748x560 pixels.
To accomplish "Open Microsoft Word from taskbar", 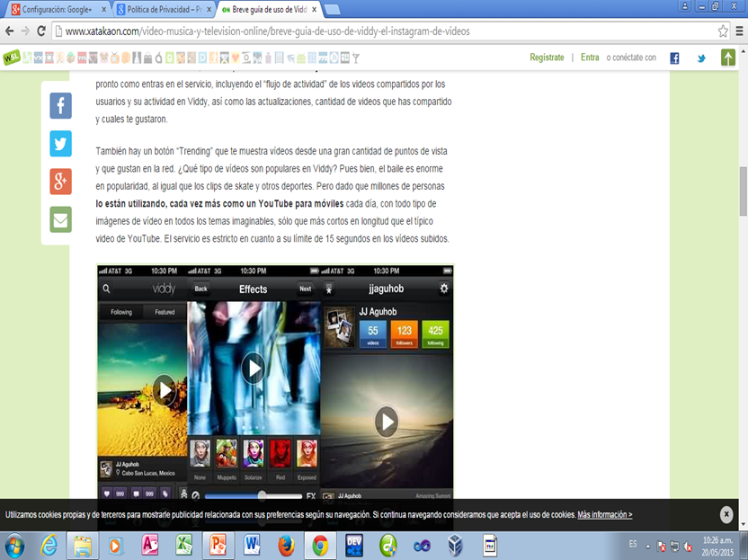I will (x=252, y=546).
